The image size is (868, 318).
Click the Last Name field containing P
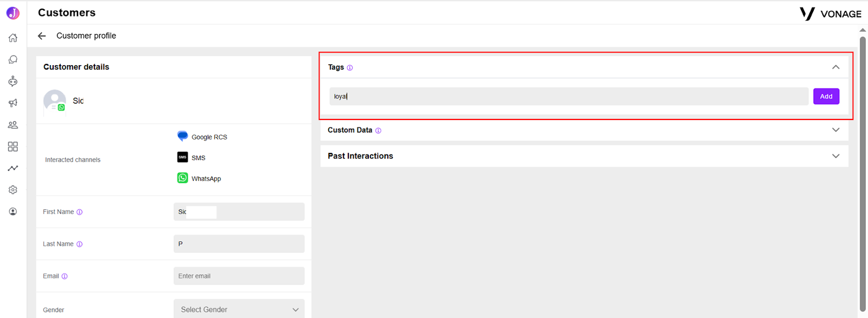(239, 244)
